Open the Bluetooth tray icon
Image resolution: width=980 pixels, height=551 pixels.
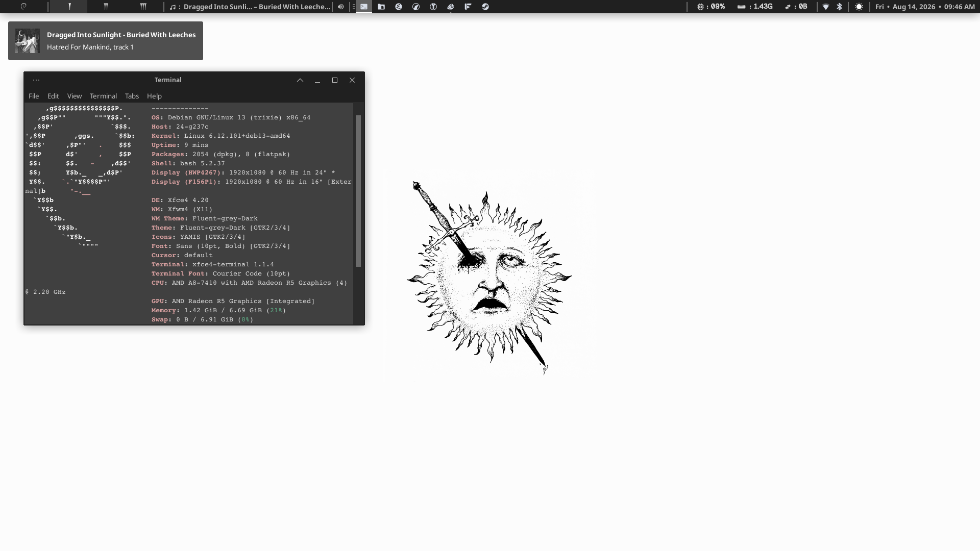pos(839,7)
